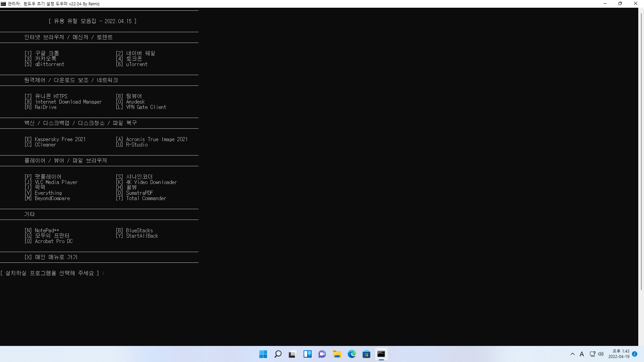Click '인터넷 브라우저 / 메신저 / 토렌트' heading

(68, 37)
